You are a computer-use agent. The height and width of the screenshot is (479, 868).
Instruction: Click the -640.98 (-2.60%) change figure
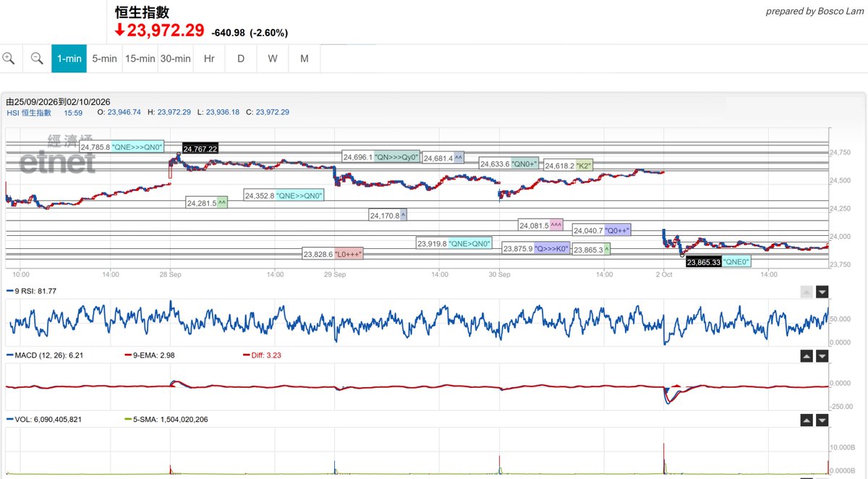click(250, 33)
